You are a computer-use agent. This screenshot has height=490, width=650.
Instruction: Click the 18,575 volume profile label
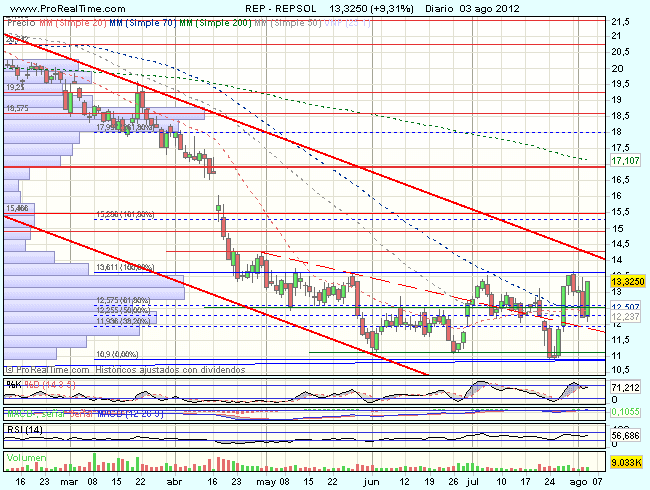coord(17,108)
